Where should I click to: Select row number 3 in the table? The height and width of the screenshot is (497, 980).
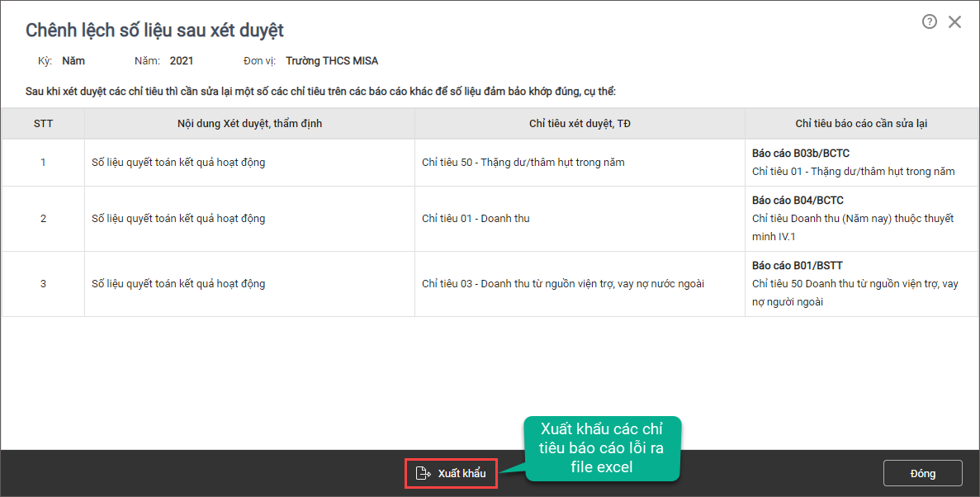coord(43,283)
